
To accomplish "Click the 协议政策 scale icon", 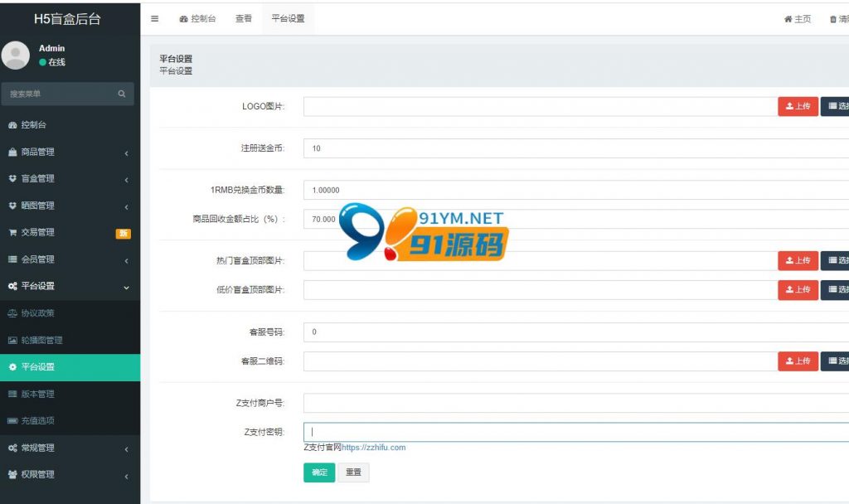I will (12, 313).
